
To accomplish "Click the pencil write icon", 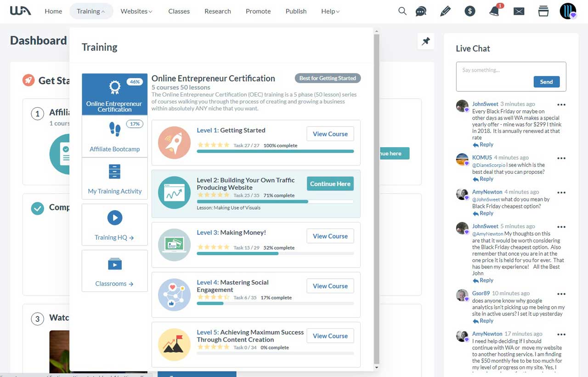I will (x=445, y=11).
